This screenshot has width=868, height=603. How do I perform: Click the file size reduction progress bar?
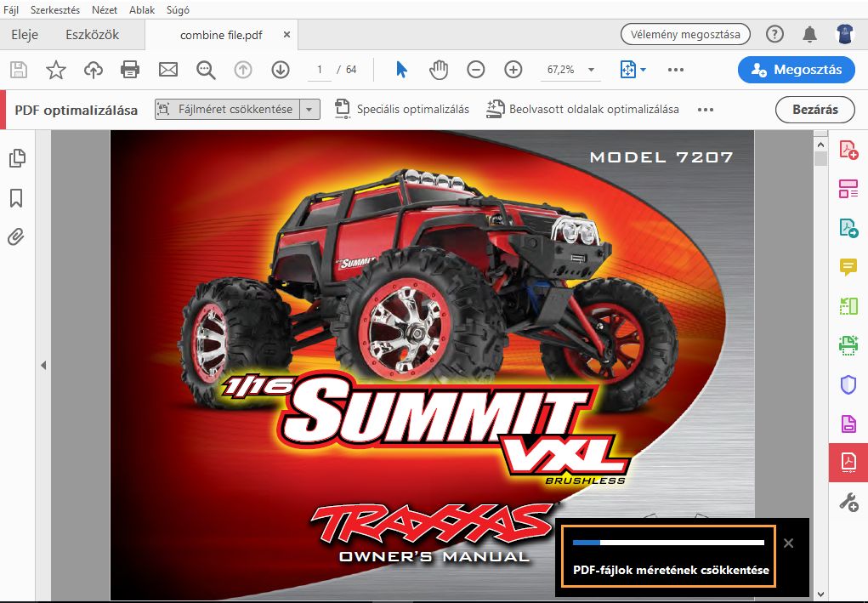click(669, 543)
